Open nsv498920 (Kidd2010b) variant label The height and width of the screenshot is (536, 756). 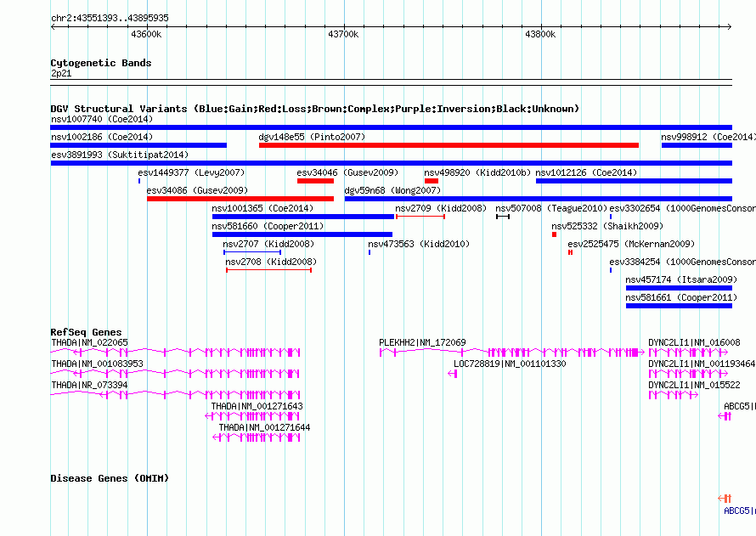coord(477,172)
